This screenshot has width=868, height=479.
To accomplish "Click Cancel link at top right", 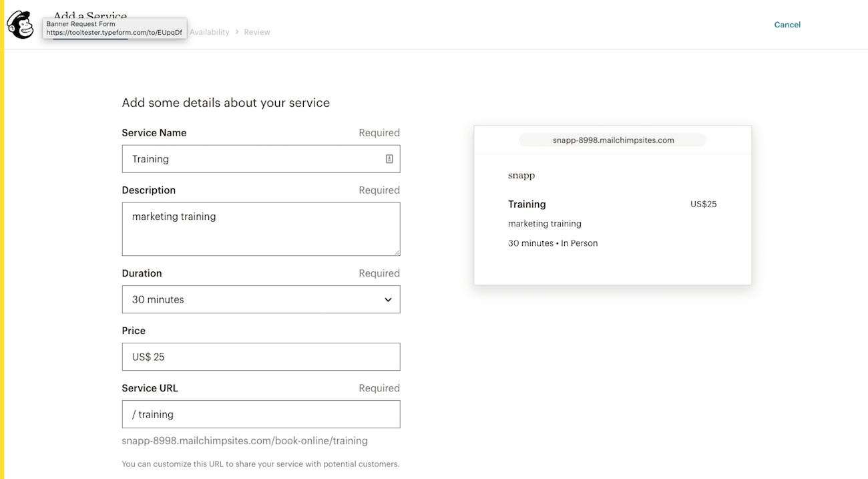I will 787,25.
